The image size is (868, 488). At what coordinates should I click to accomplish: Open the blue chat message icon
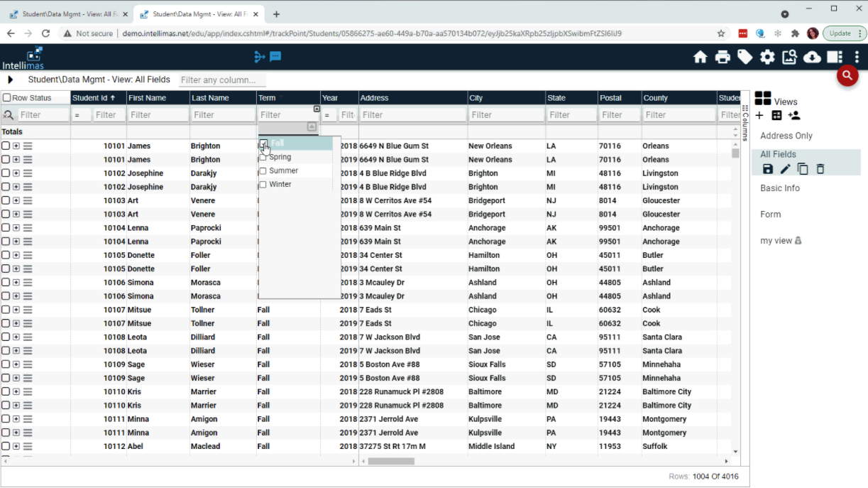pyautogui.click(x=275, y=57)
